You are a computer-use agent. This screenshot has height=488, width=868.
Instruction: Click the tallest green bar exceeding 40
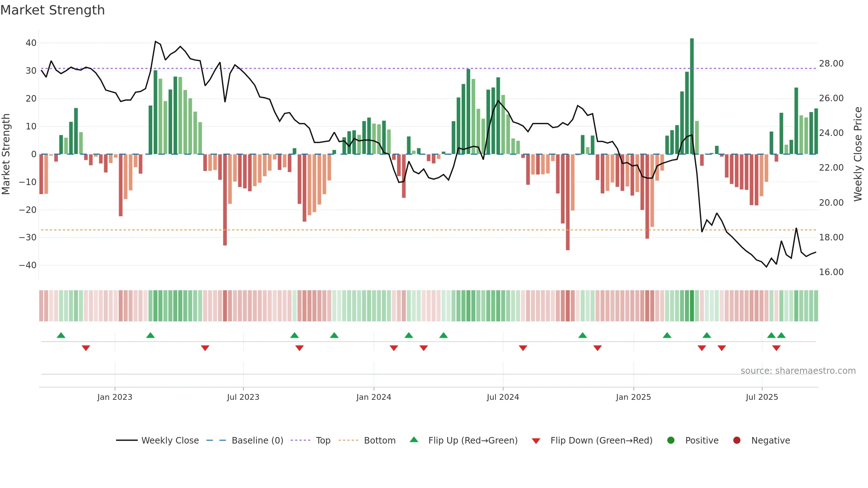[x=692, y=96]
